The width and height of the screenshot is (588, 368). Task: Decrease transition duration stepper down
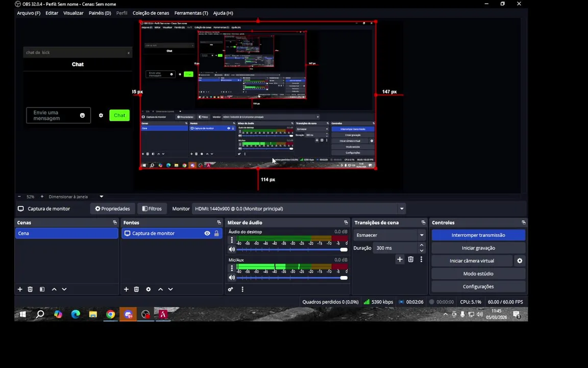(422, 250)
